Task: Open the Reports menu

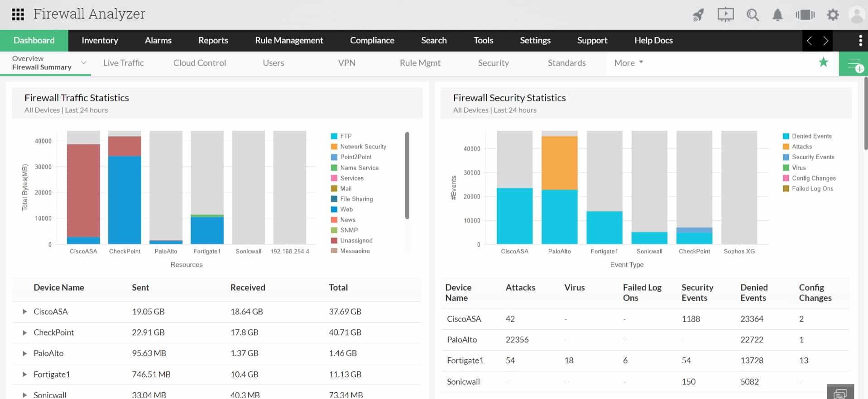Action: pos(213,40)
